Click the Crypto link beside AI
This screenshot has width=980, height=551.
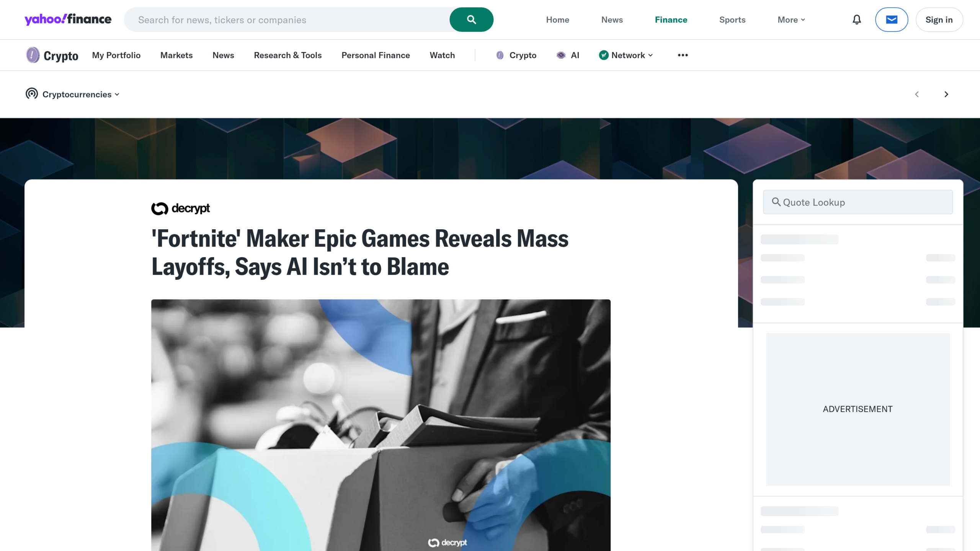pyautogui.click(x=516, y=55)
